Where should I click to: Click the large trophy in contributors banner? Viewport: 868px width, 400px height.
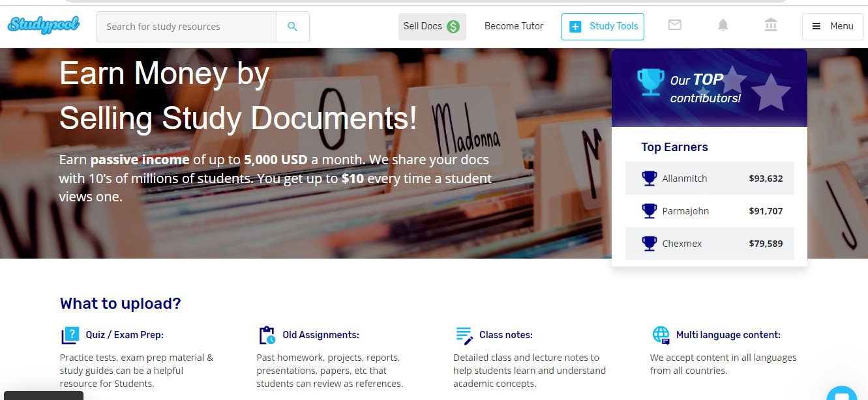pos(650,83)
